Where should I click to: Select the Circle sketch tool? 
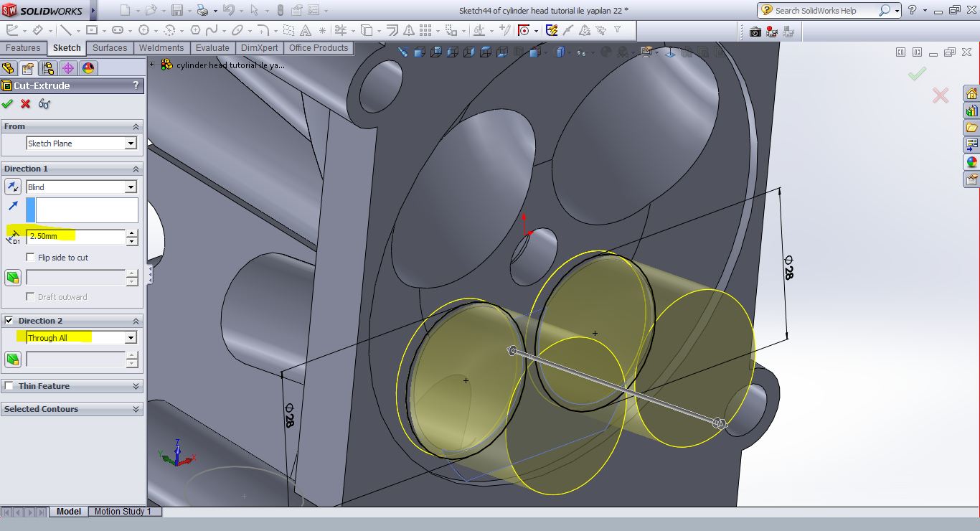pyautogui.click(x=143, y=30)
